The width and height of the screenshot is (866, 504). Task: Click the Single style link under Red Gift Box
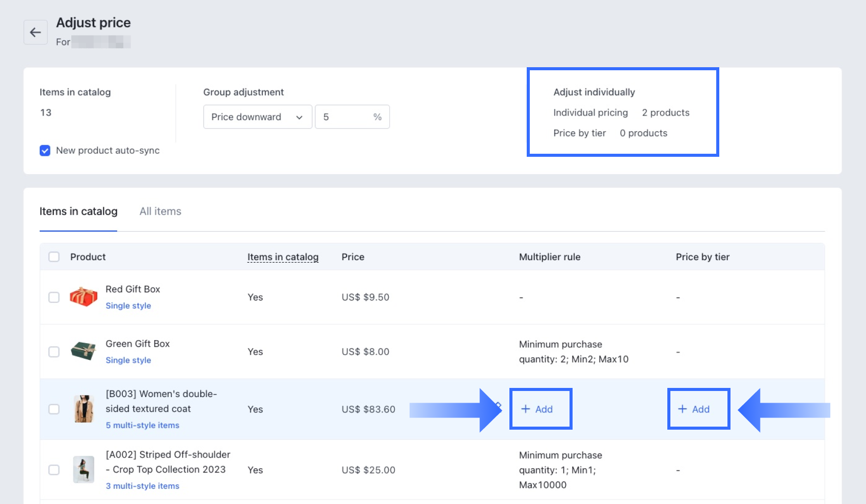pos(128,305)
